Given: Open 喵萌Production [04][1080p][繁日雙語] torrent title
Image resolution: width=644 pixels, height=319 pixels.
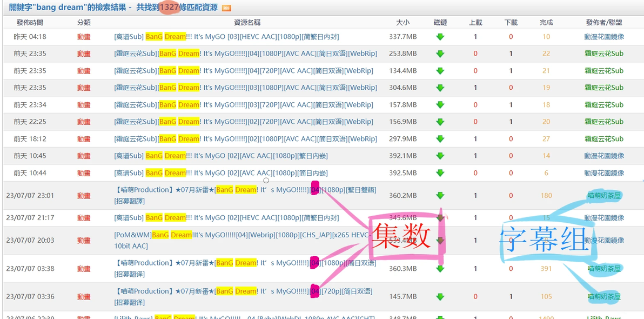Looking at the screenshot, I should 245,195.
